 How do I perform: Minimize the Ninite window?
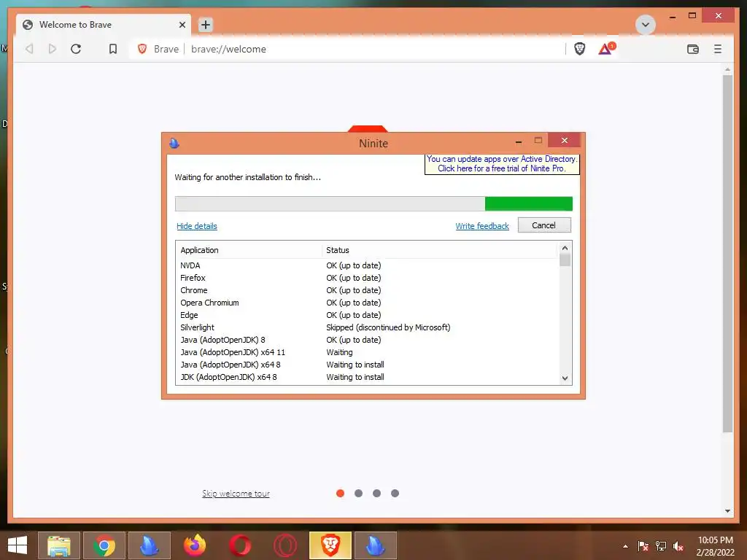(x=519, y=141)
